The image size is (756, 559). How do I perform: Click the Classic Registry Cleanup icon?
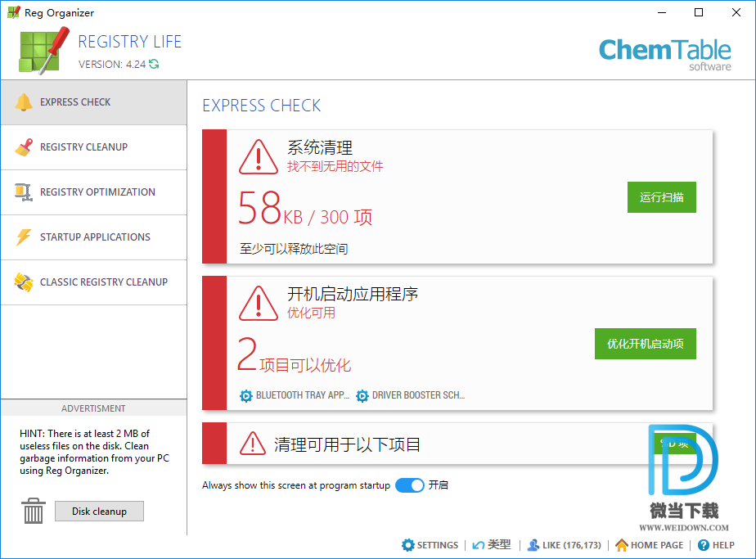tap(24, 282)
